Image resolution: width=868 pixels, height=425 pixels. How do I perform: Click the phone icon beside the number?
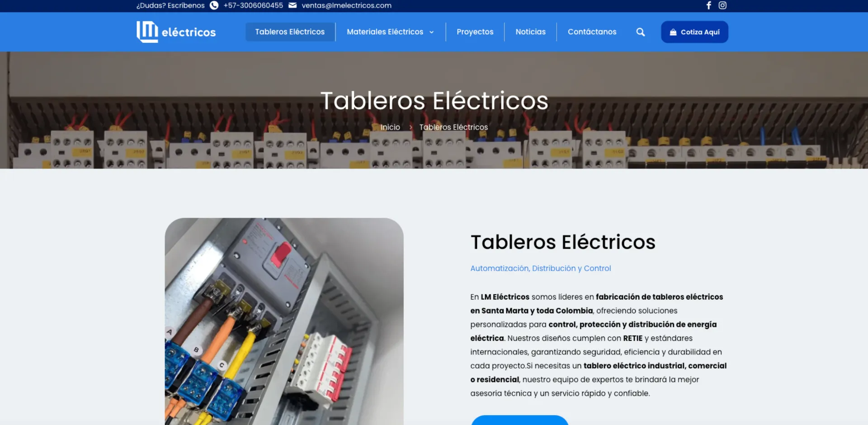point(214,5)
